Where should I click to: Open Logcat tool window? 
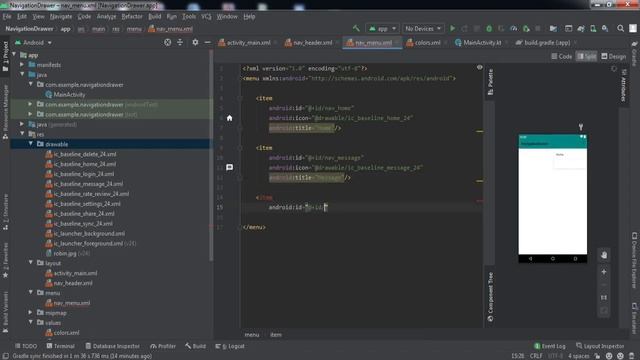[230, 346]
